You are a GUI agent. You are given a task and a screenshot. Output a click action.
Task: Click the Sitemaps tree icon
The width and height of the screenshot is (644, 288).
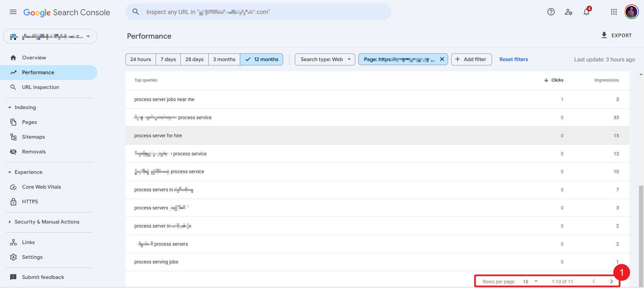tap(13, 137)
